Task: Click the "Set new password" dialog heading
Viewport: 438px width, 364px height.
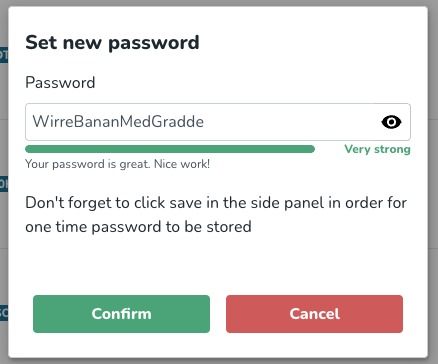Action: tap(112, 43)
